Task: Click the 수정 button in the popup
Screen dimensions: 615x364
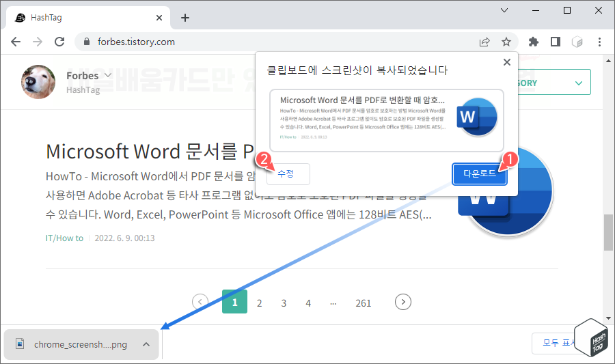Action: click(x=288, y=174)
